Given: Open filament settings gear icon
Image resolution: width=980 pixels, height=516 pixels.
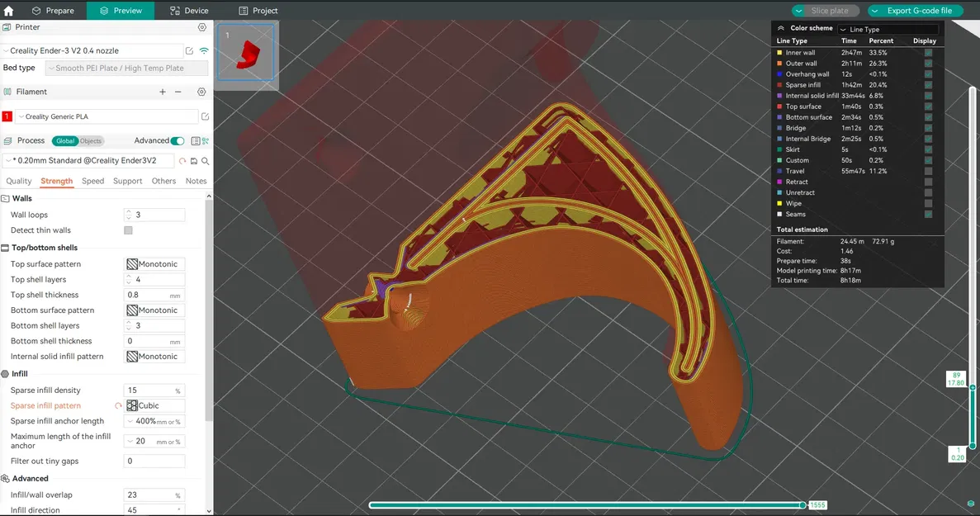Looking at the screenshot, I should click(201, 92).
